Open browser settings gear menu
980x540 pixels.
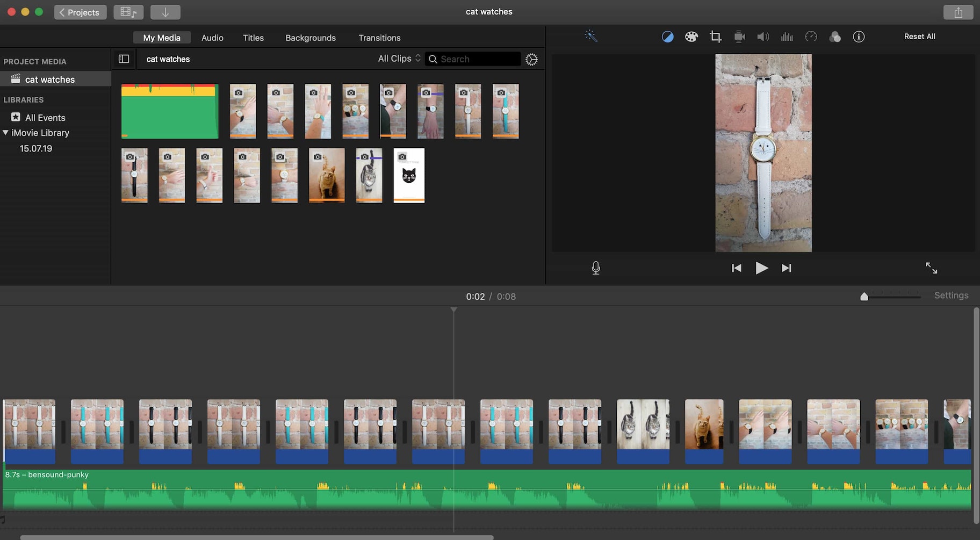click(531, 60)
